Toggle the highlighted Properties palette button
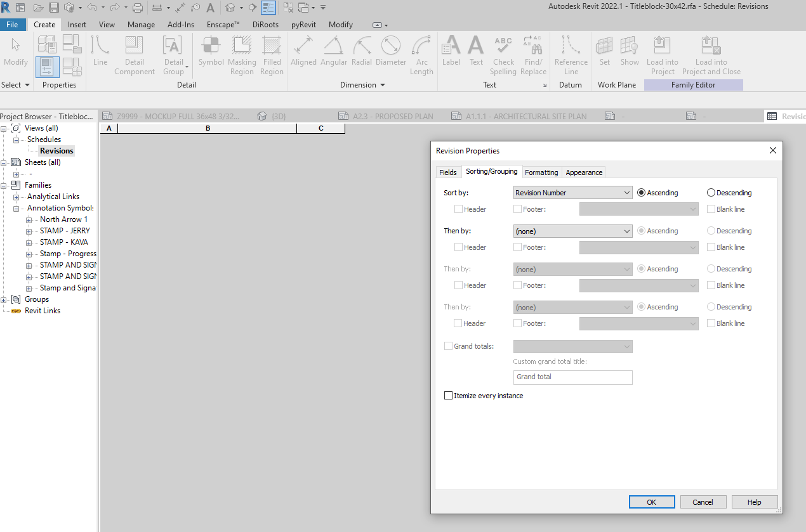 pyautogui.click(x=48, y=67)
